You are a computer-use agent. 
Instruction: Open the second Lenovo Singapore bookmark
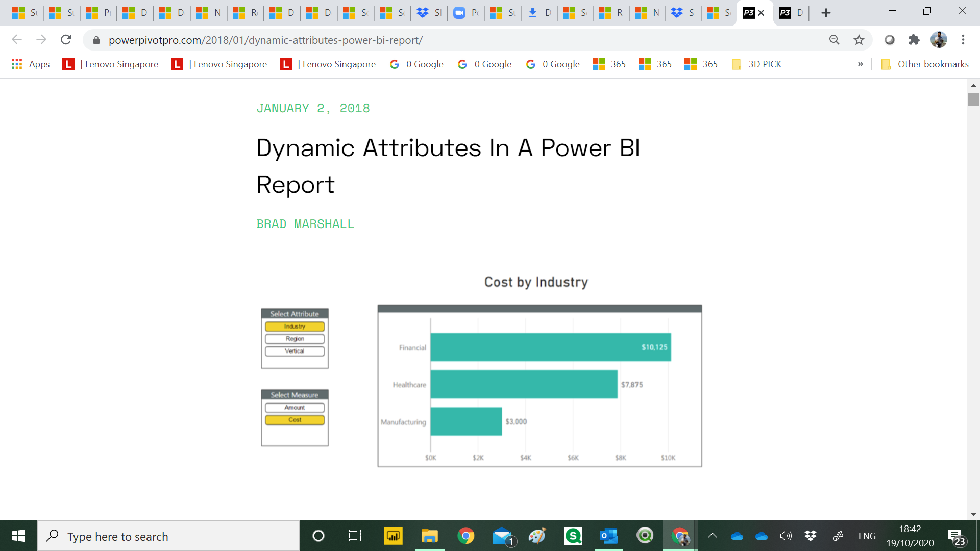(219, 64)
